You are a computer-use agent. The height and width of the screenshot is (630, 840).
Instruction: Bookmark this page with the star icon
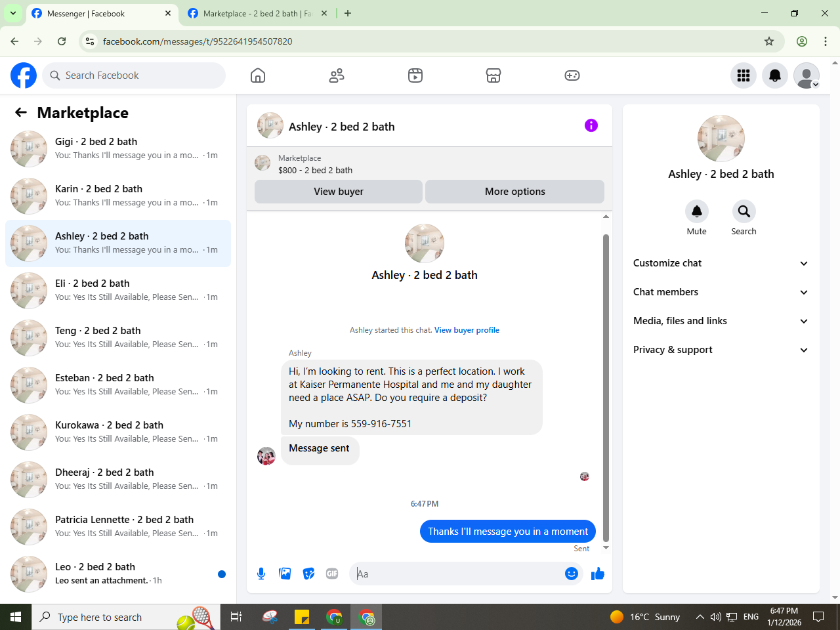[769, 41]
